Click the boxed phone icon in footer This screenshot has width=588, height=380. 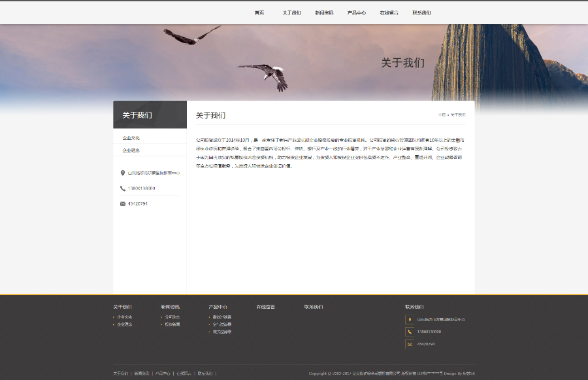[x=410, y=332]
